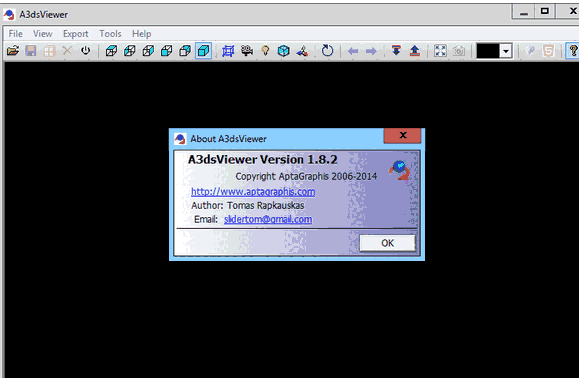The height and width of the screenshot is (378, 579).
Task: Click the cyan shaded 3D cube icon
Action: click(284, 51)
